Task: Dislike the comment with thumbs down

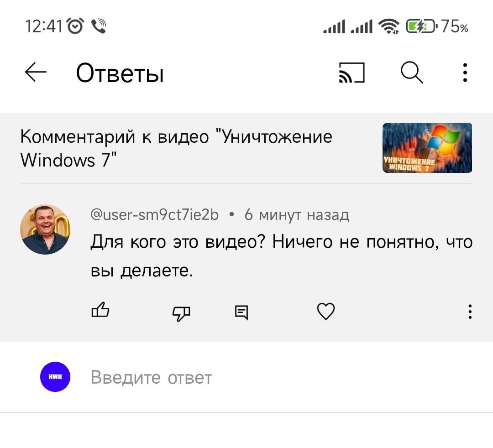Action: [181, 312]
